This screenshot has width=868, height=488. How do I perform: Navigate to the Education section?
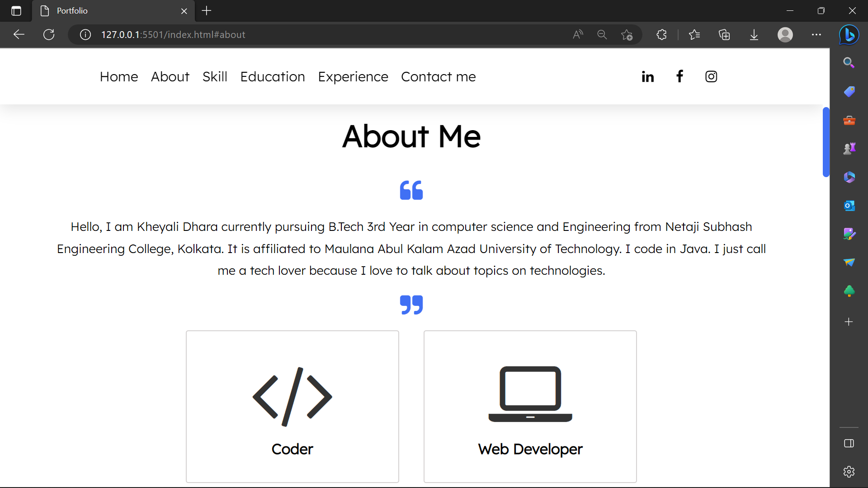point(273,76)
